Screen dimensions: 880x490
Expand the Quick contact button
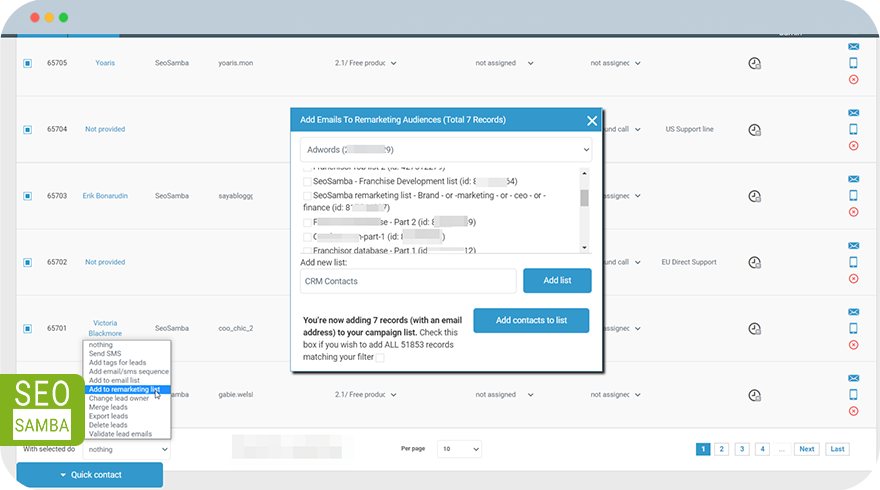[90, 475]
